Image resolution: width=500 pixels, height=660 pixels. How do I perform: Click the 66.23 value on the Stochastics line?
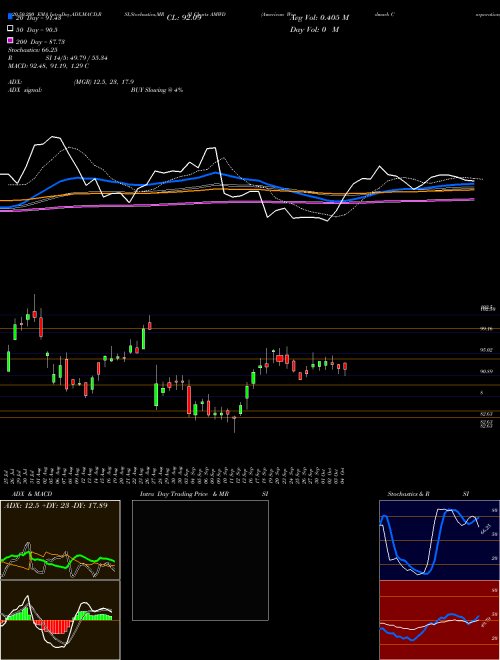click(486, 529)
